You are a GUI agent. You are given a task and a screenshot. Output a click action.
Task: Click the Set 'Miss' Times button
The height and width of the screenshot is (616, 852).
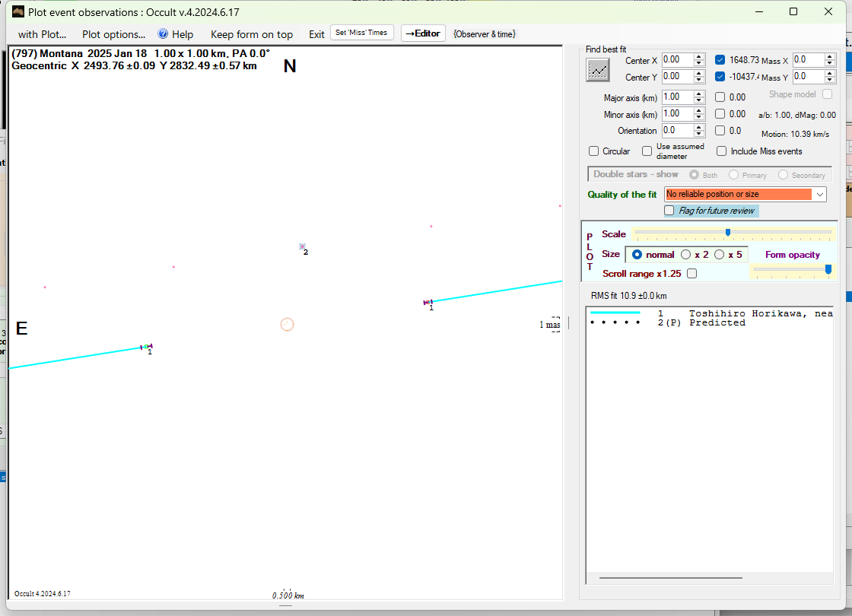pyautogui.click(x=362, y=33)
